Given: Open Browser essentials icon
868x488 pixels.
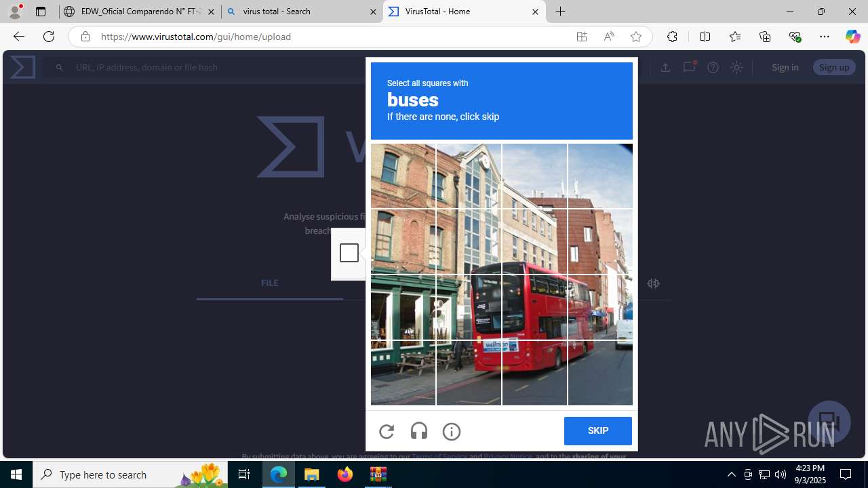Looking at the screenshot, I should pyautogui.click(x=795, y=37).
